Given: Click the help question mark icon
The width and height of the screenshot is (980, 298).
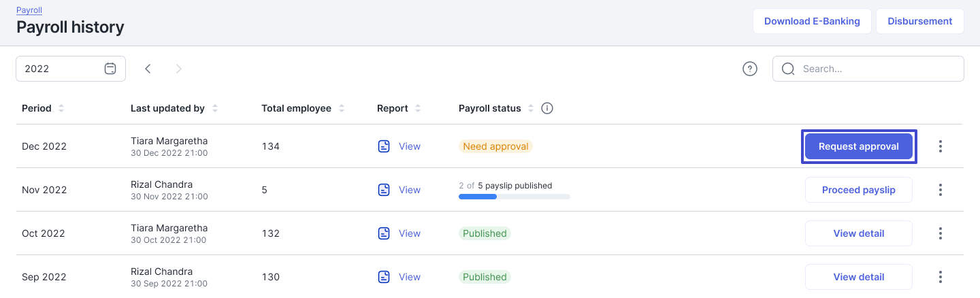Looking at the screenshot, I should (x=750, y=69).
